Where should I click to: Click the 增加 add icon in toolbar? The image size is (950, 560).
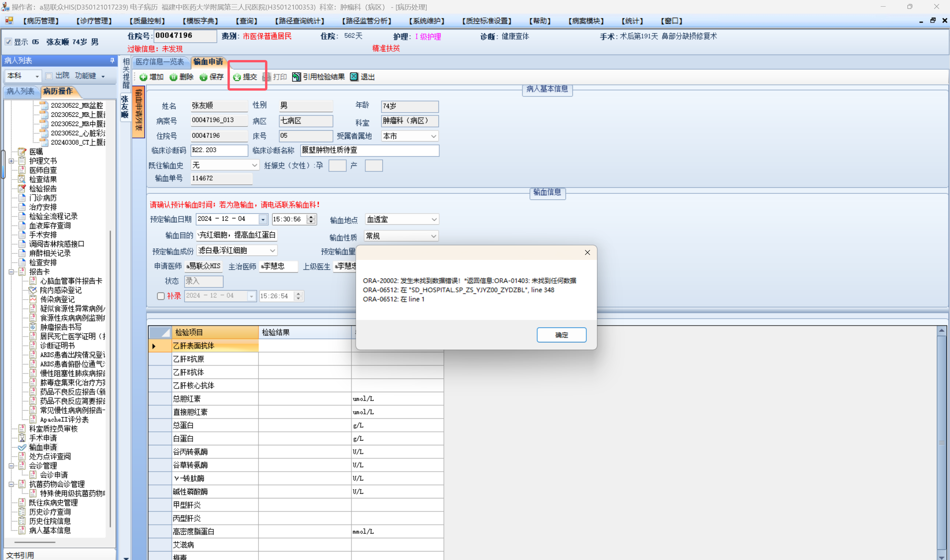(x=144, y=77)
